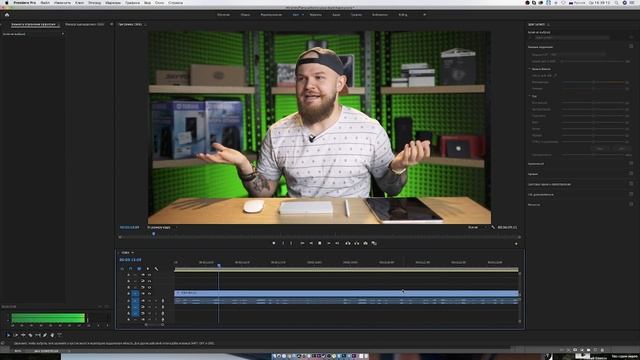Open the Клип menu
Screen dimensions: 640x360
pyautogui.click(x=80, y=2)
